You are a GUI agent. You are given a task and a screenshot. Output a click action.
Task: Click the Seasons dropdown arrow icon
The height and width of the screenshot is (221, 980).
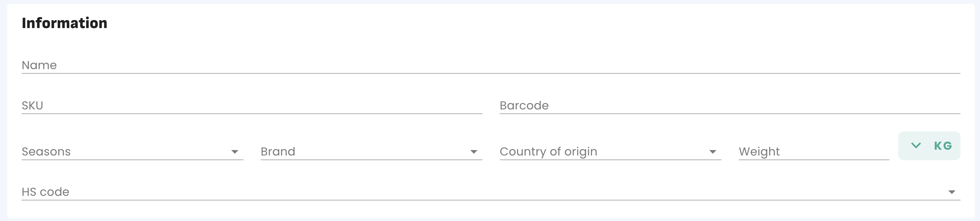(x=235, y=152)
